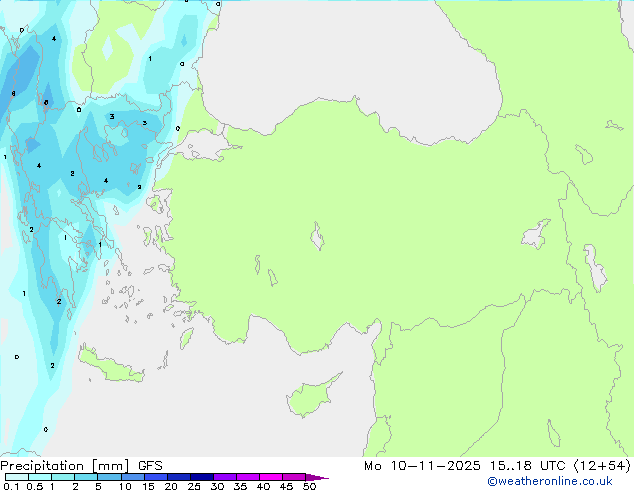Click the '20' legend label

[x=171, y=486]
